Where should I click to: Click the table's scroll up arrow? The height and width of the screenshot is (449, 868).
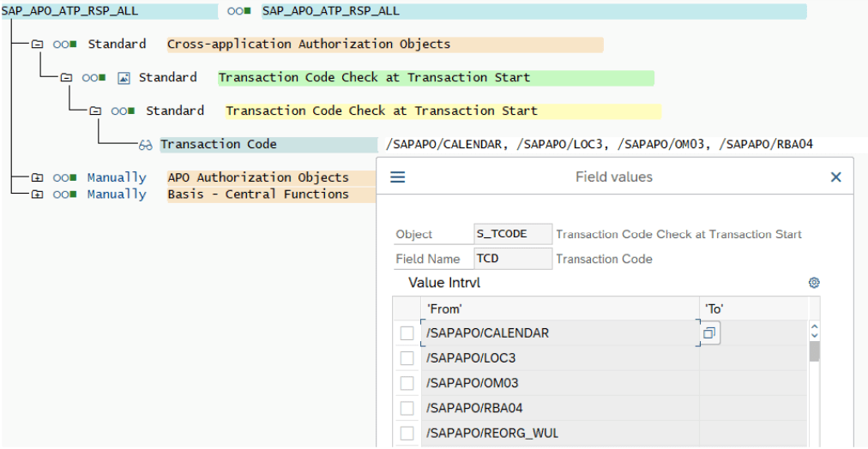pyautogui.click(x=814, y=326)
